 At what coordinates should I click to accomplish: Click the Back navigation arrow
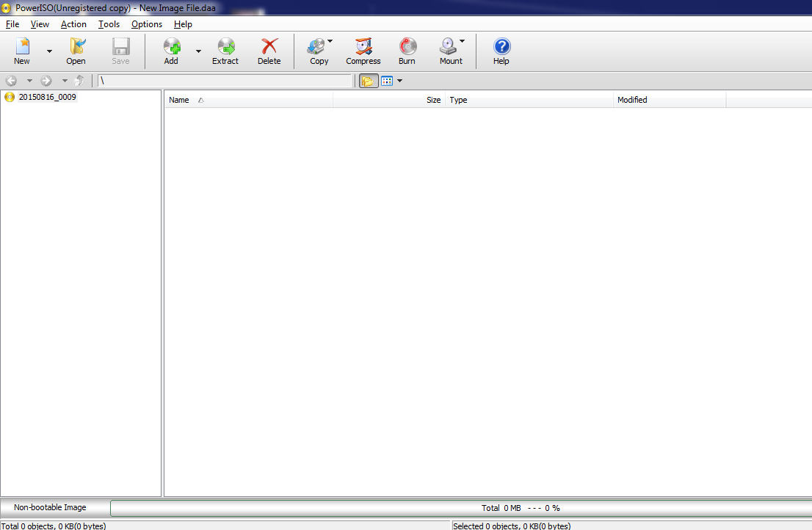pos(12,81)
